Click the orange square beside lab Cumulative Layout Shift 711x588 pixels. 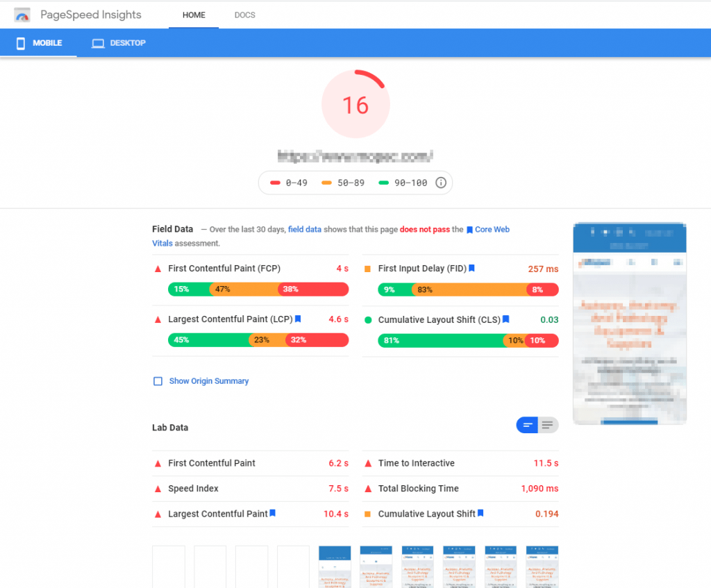[368, 514]
